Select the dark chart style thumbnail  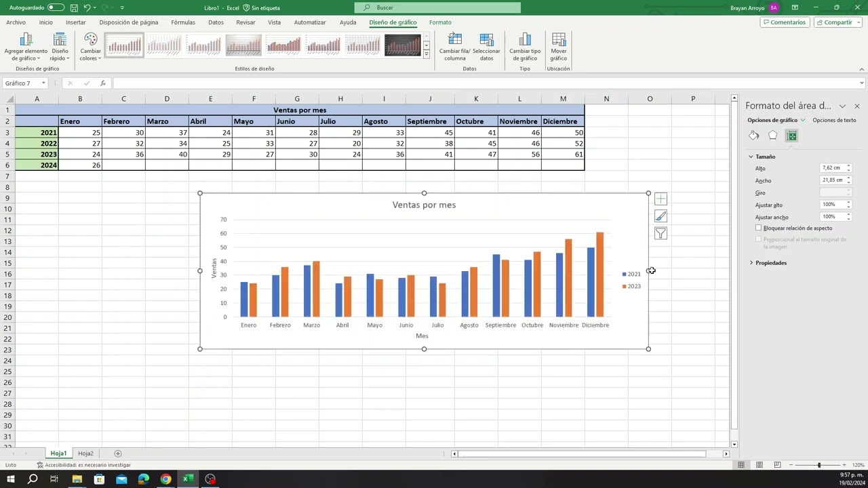pyautogui.click(x=403, y=45)
